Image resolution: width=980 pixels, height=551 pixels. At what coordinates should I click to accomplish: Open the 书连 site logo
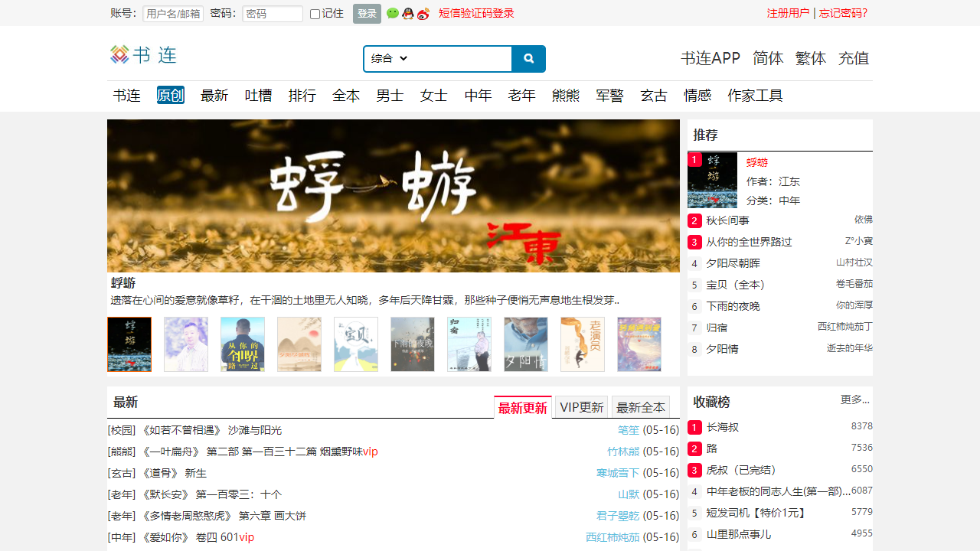coord(143,54)
